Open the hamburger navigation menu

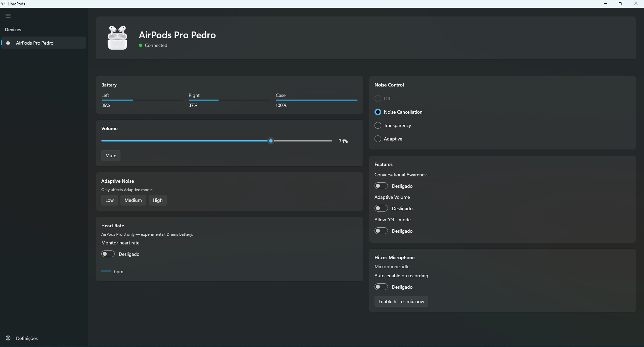[8, 16]
